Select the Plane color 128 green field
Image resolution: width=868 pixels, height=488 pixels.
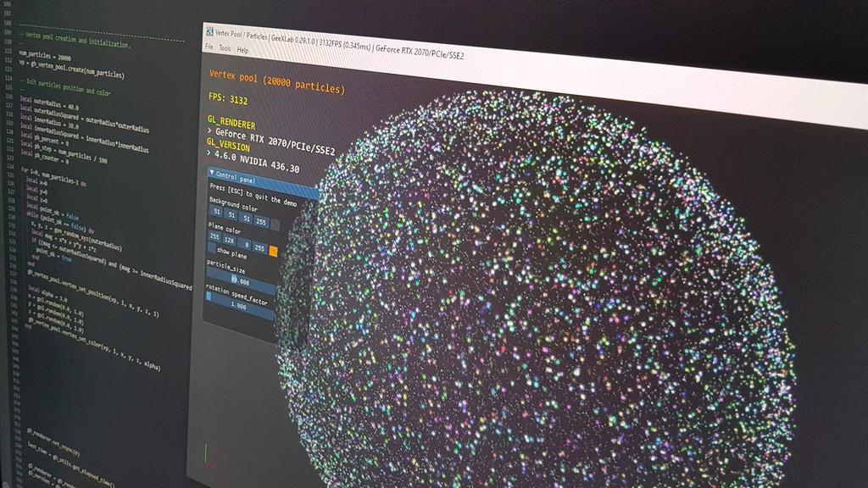(229, 240)
